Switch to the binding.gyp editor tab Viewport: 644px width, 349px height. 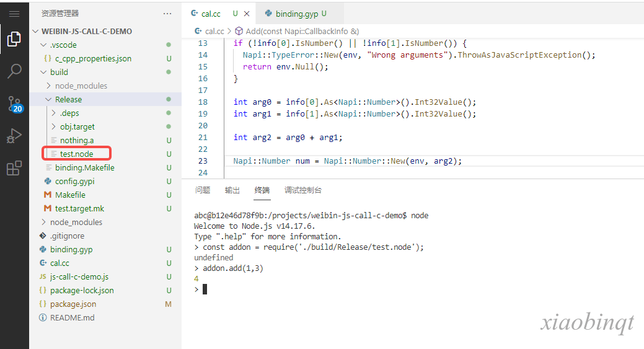coord(297,14)
